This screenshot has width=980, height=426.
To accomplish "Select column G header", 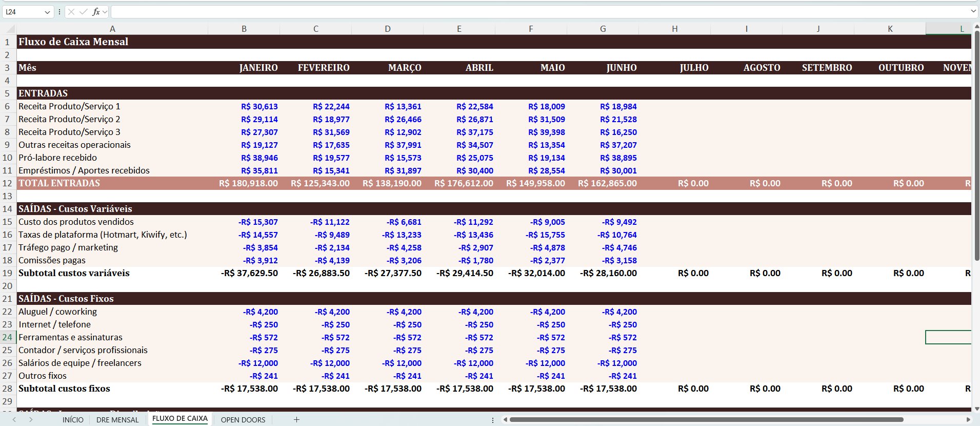I will [603, 29].
